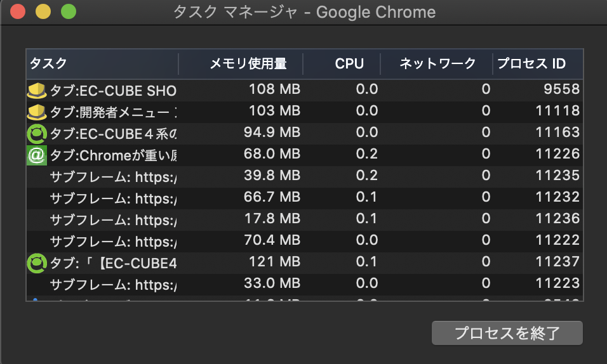Select the subframe row with process ID 11236

tap(113, 219)
